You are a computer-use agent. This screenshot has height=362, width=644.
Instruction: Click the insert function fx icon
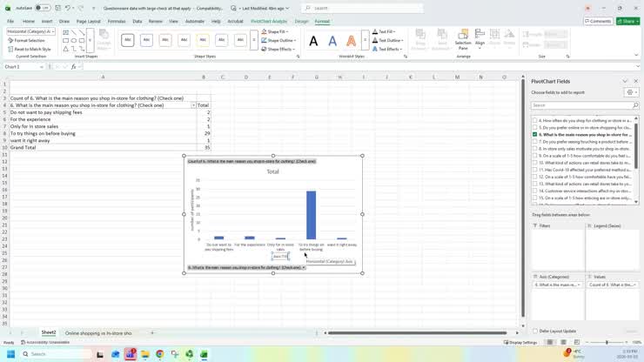click(73, 66)
